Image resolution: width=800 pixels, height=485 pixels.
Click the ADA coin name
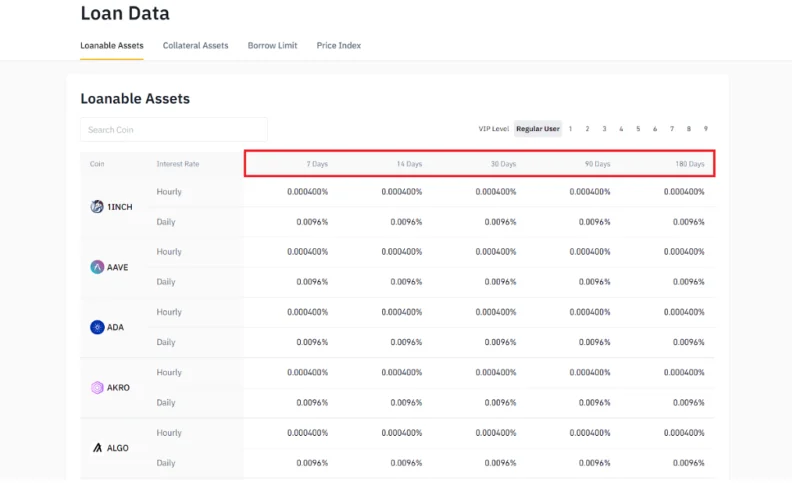pyautogui.click(x=115, y=327)
